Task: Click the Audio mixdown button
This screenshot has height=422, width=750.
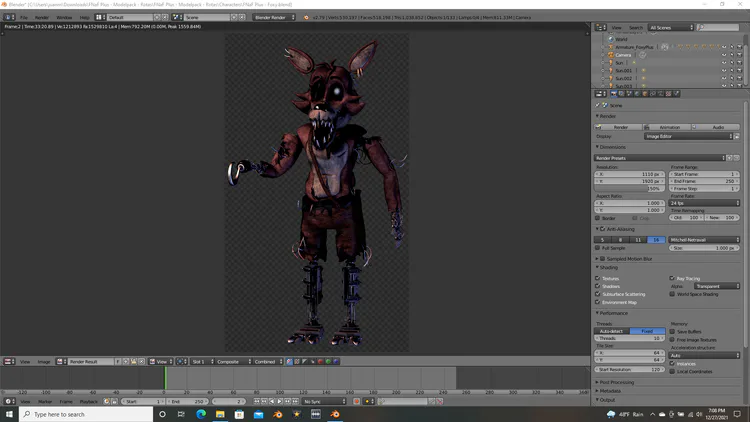Action: point(716,127)
